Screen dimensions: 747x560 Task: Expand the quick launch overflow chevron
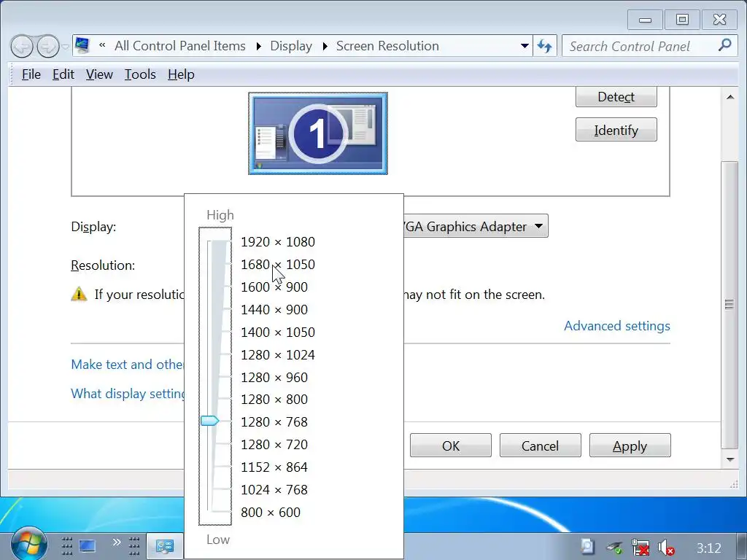(116, 542)
